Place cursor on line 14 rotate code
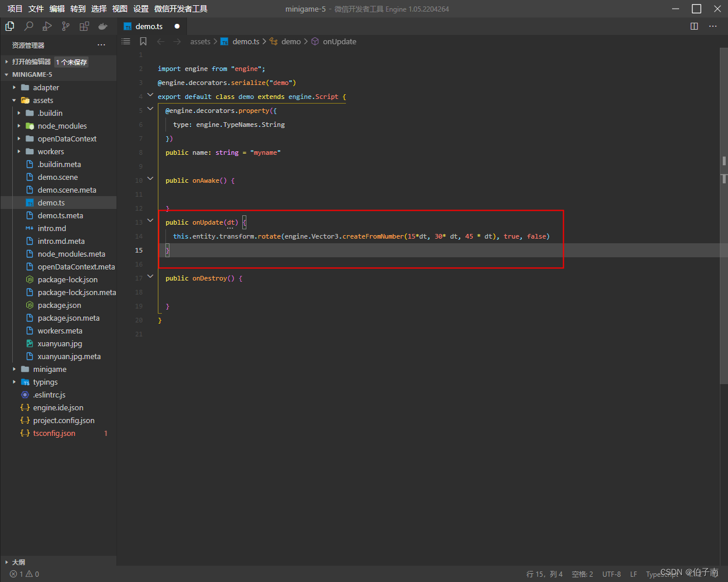 (361, 236)
